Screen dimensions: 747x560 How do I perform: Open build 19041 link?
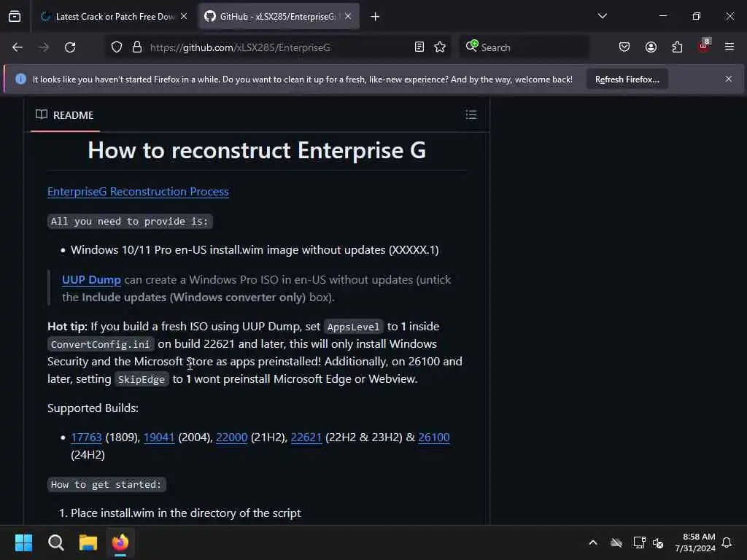pyautogui.click(x=159, y=437)
